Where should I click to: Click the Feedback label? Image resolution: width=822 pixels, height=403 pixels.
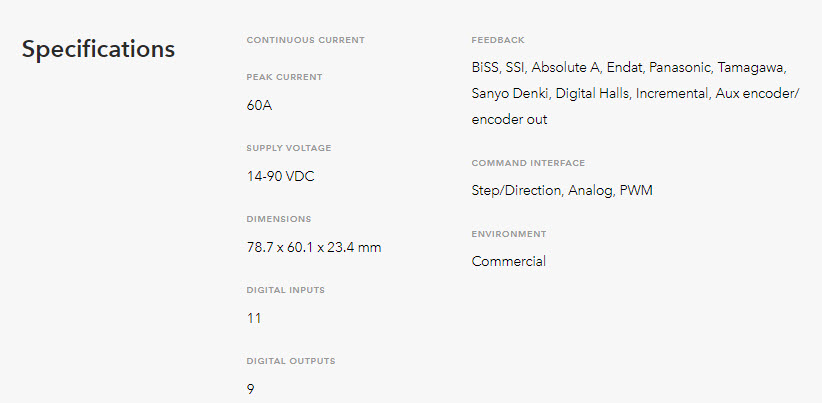498,40
